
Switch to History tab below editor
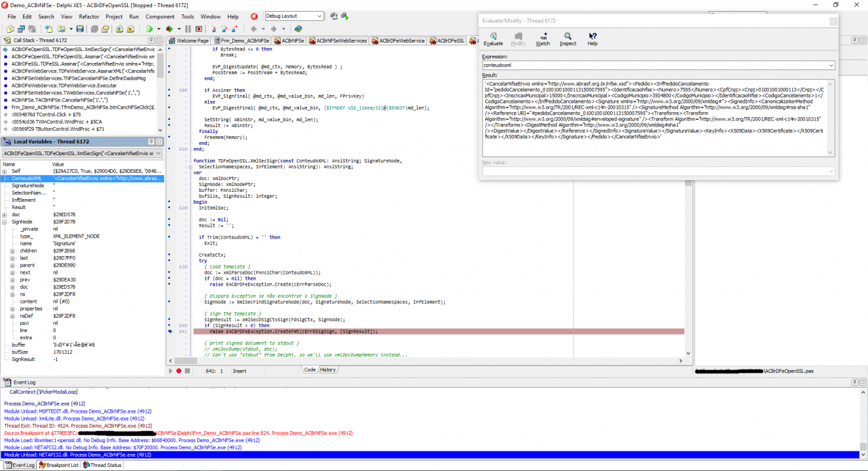pos(328,369)
